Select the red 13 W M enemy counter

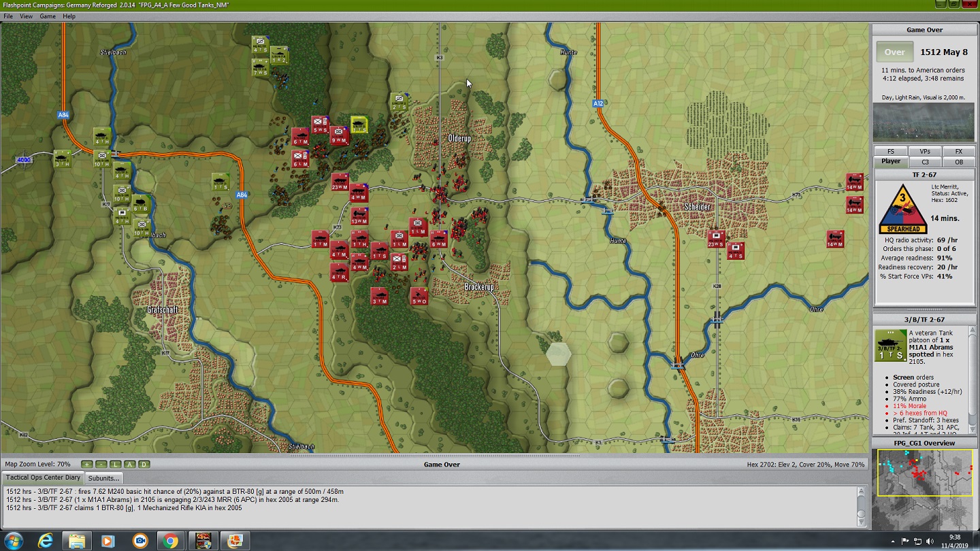(x=359, y=216)
